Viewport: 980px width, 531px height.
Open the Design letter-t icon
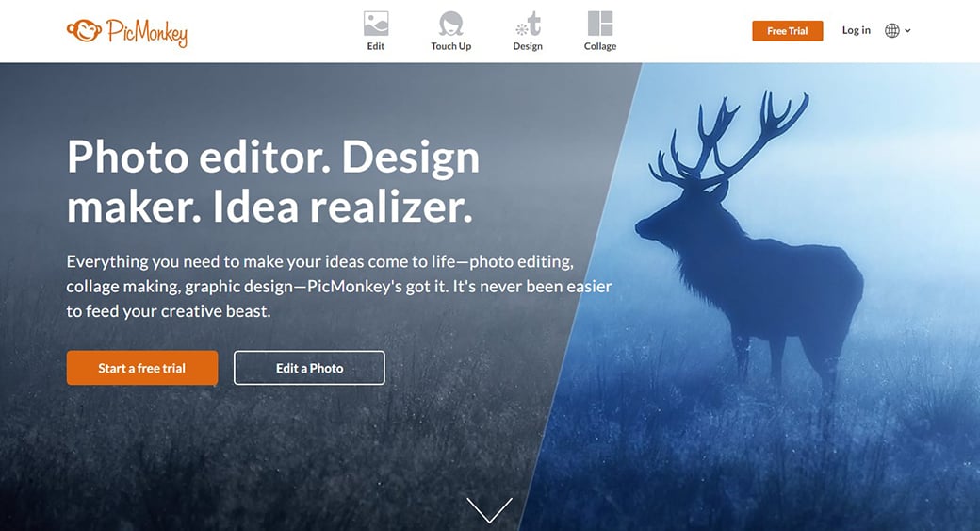click(528, 24)
